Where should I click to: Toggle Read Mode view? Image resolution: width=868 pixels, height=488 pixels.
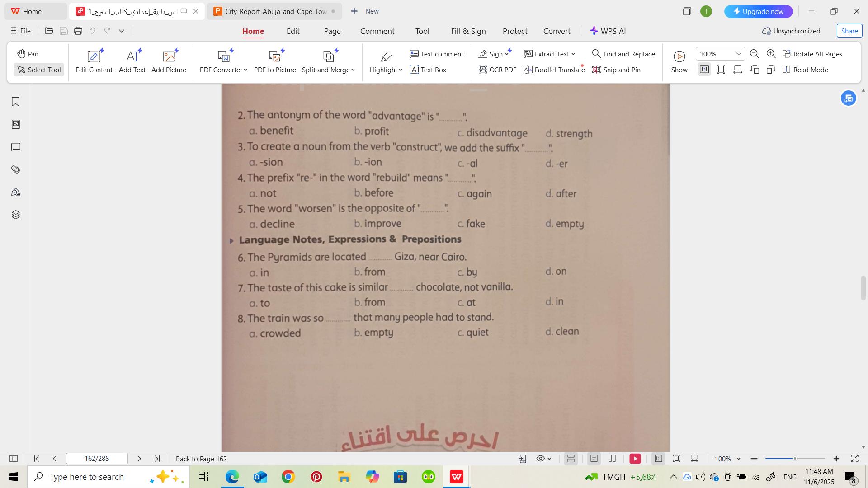[x=805, y=70]
